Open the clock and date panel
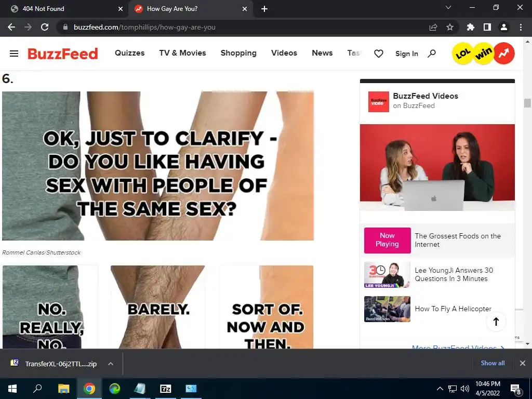The image size is (532, 399). (487, 389)
